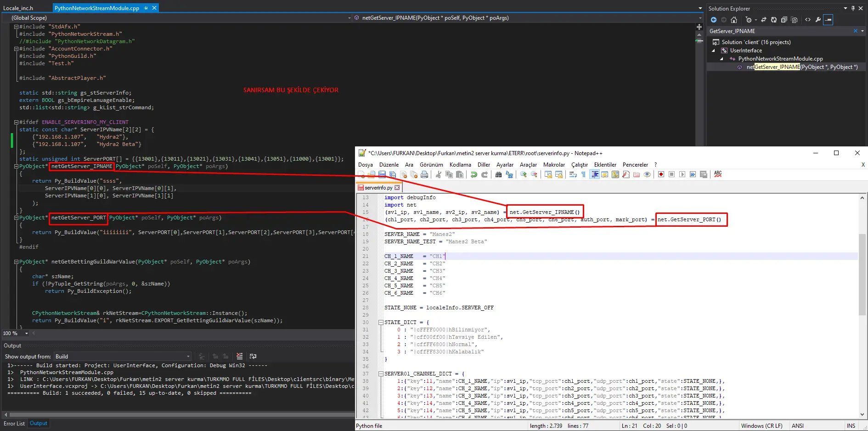The image size is (868, 431).
Task: Click Notepad++ vertical scrollbar thumb
Action: [x=862, y=274]
